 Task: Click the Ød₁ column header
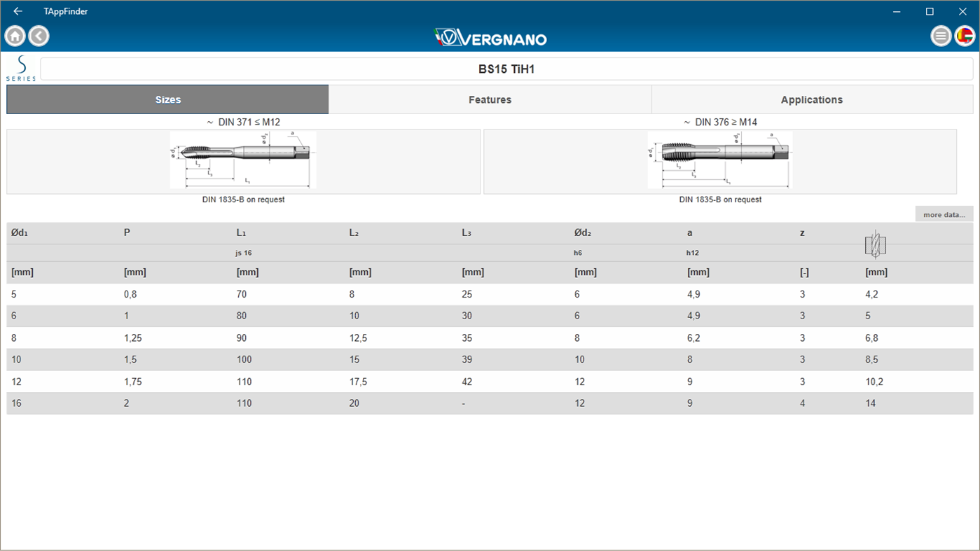(19, 232)
